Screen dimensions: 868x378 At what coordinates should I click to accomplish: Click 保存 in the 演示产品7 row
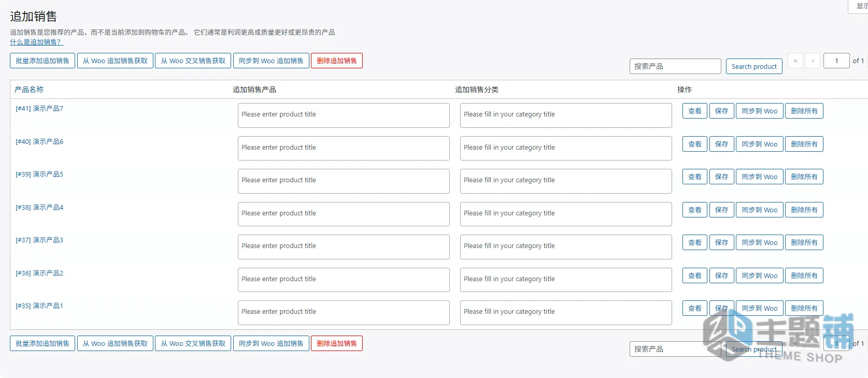pyautogui.click(x=721, y=111)
